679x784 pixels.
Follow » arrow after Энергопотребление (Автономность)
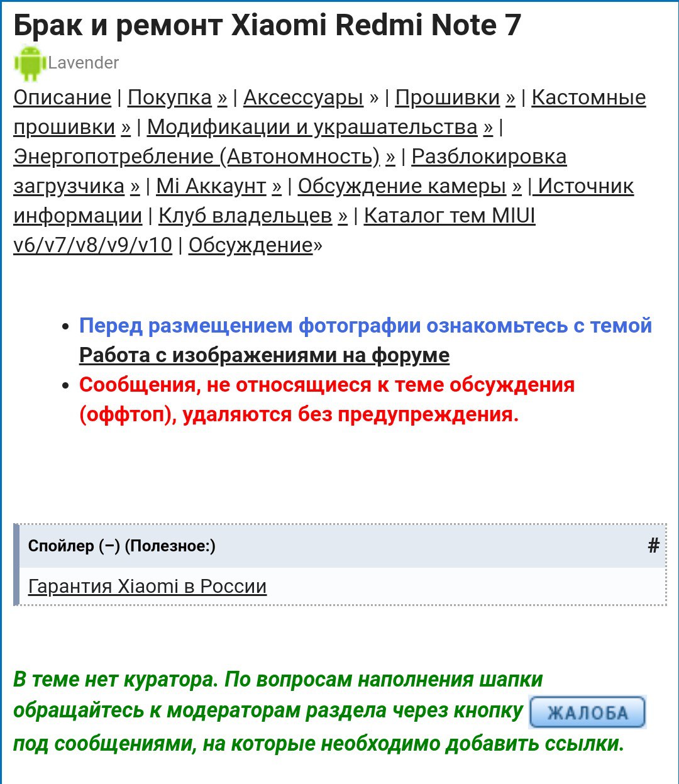(390, 157)
